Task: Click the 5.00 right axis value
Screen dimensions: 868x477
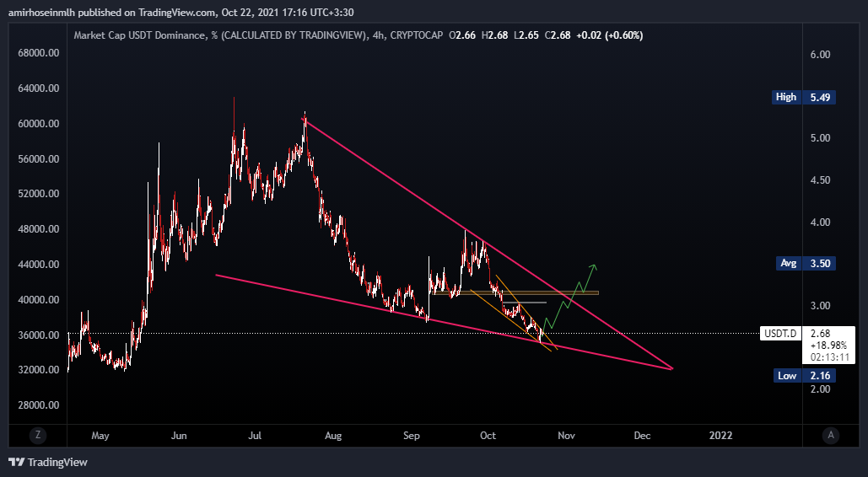Action: click(x=820, y=137)
